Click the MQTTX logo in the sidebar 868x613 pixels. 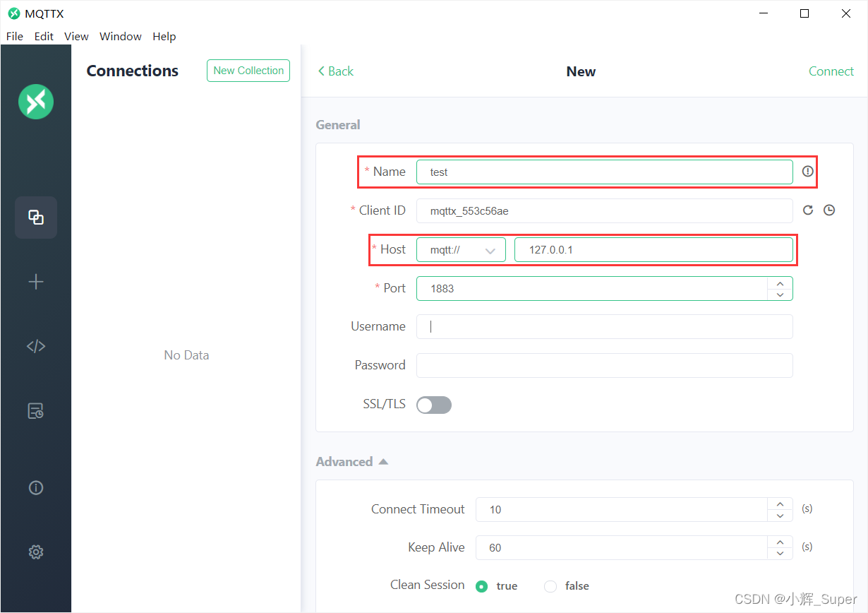(x=36, y=101)
